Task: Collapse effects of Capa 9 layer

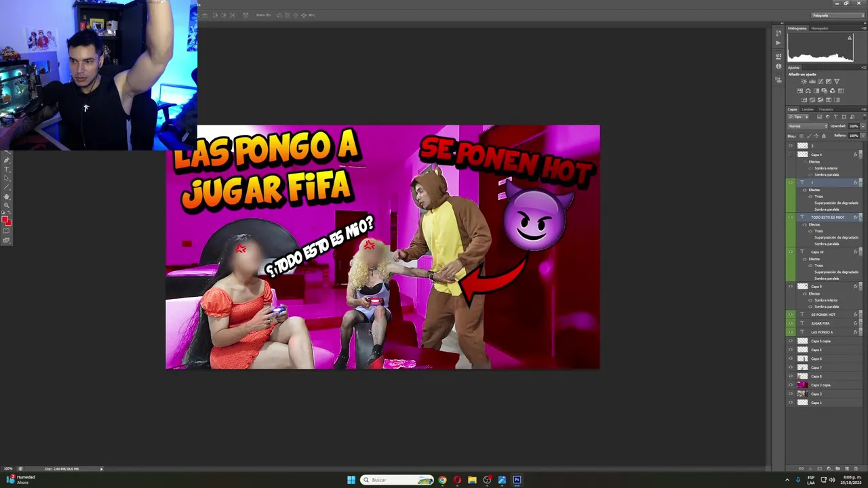Action: 861,286
